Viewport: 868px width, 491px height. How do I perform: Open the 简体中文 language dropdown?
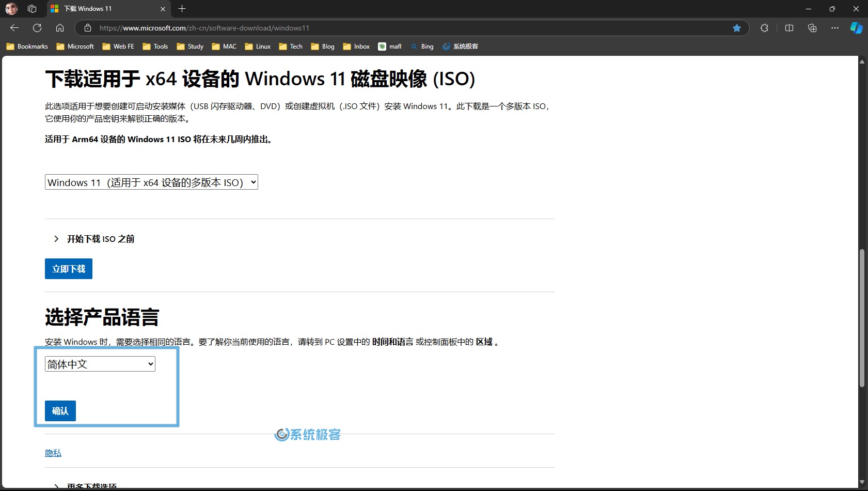point(100,364)
